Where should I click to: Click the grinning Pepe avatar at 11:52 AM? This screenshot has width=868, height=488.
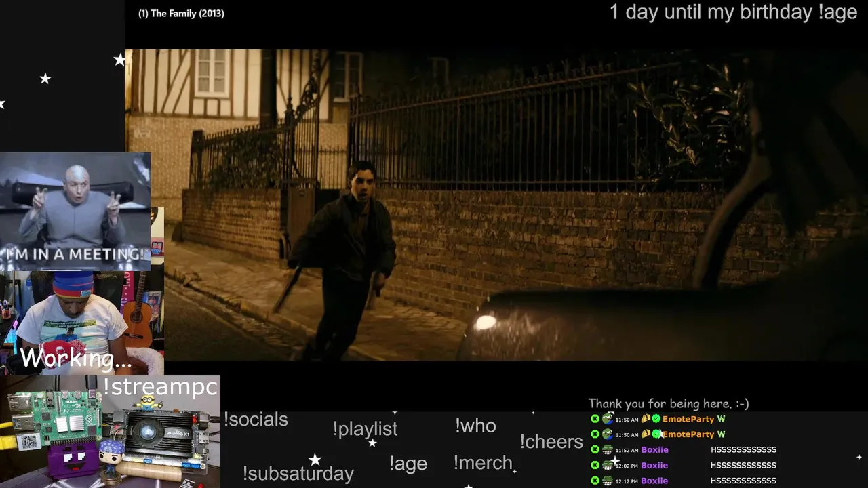[x=608, y=449]
